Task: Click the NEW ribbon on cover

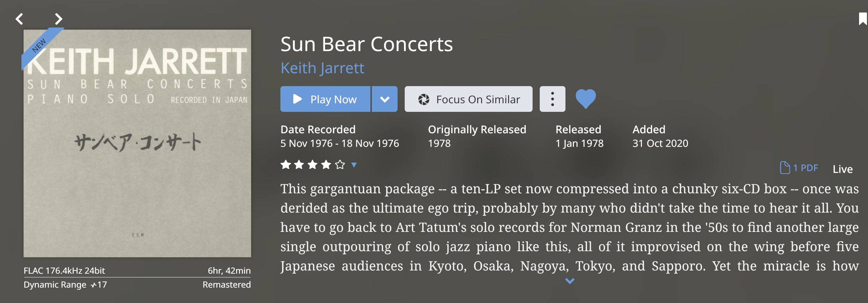Action: point(39,45)
